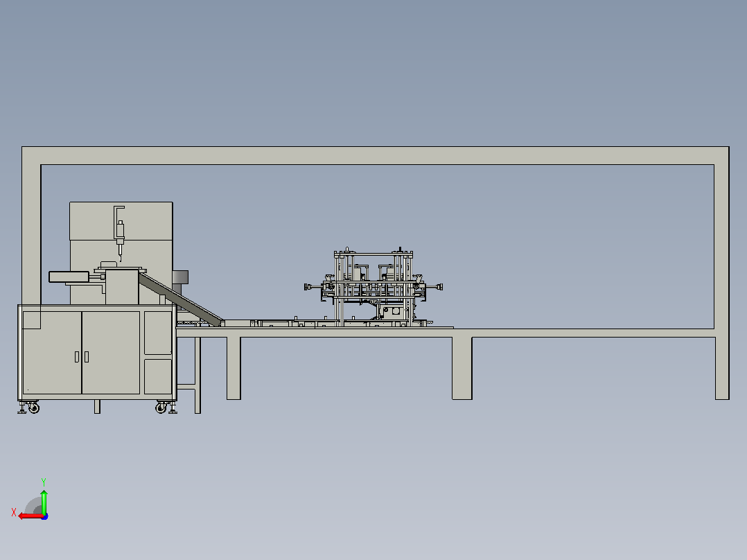This screenshot has width=747, height=560.
Task: Pick the left caster wheel under the cabinet
Action: (33, 408)
